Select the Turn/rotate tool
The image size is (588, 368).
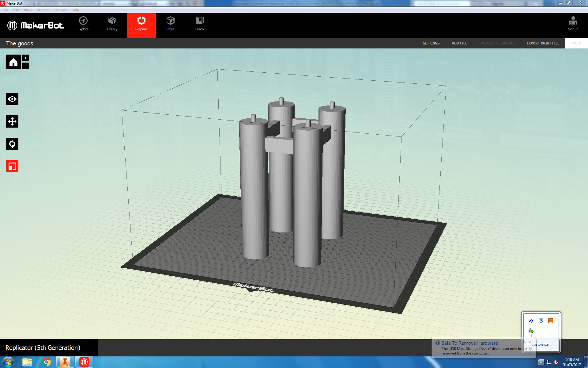click(12, 144)
